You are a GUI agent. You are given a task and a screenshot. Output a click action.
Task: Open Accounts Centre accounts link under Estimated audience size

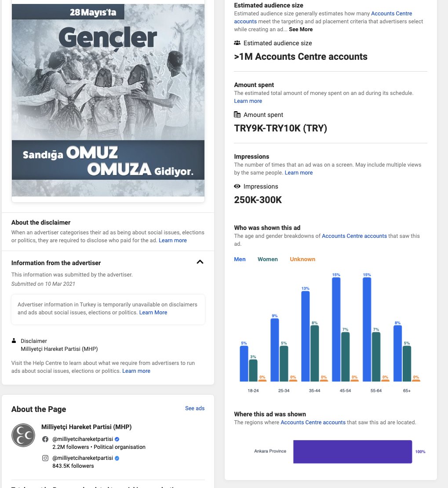(x=323, y=18)
